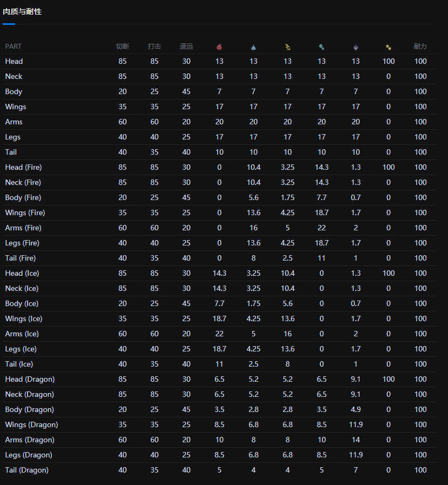The image size is (448, 485).
Task: Pick the Tail (Ice) row label
Action: (x=19, y=364)
